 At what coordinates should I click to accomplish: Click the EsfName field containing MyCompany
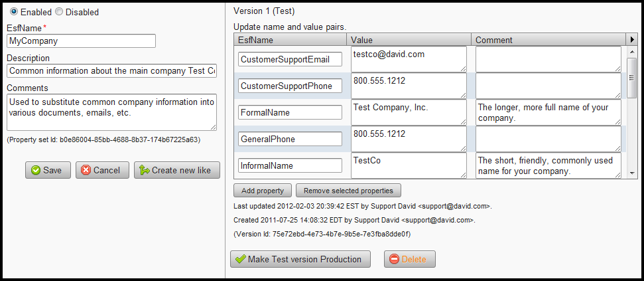pos(81,41)
